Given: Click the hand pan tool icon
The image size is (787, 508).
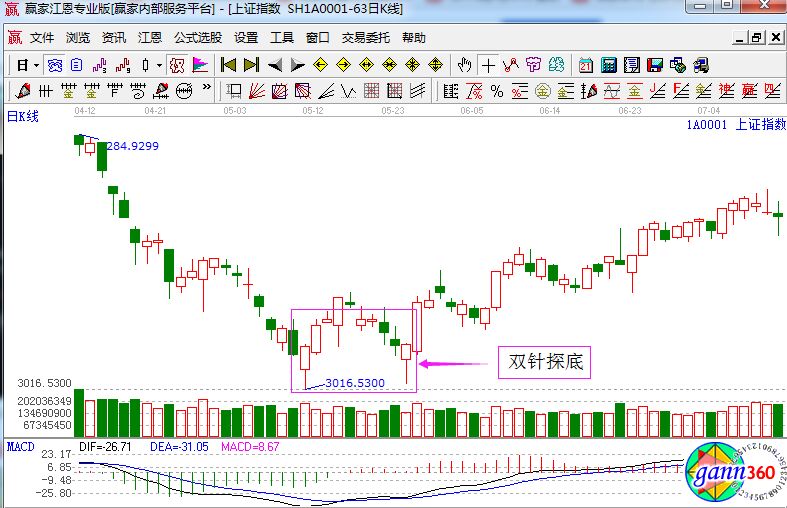Looking at the screenshot, I should pyautogui.click(x=464, y=65).
